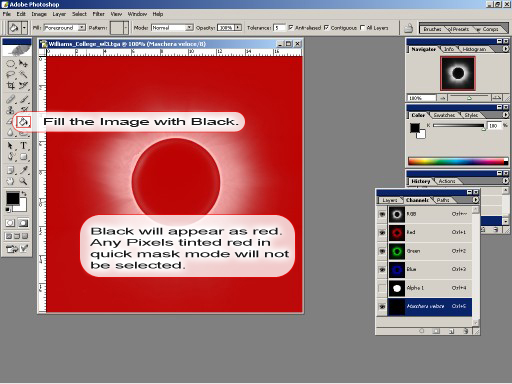Image resolution: width=512 pixels, height=384 pixels.
Task: Click the K grayscale slider in Color palette
Action: click(458, 126)
